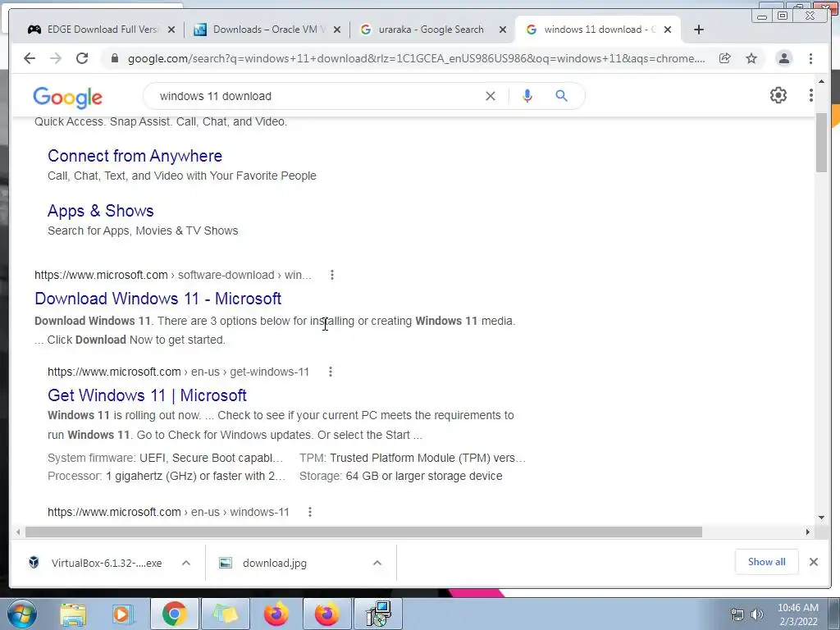Show all downloads
Image resolution: width=840 pixels, height=630 pixels.
point(767,562)
